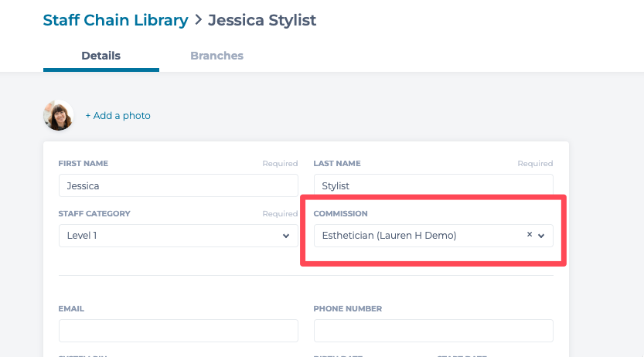
Task: Go back to Staff Chain Library
Action: 115,20
